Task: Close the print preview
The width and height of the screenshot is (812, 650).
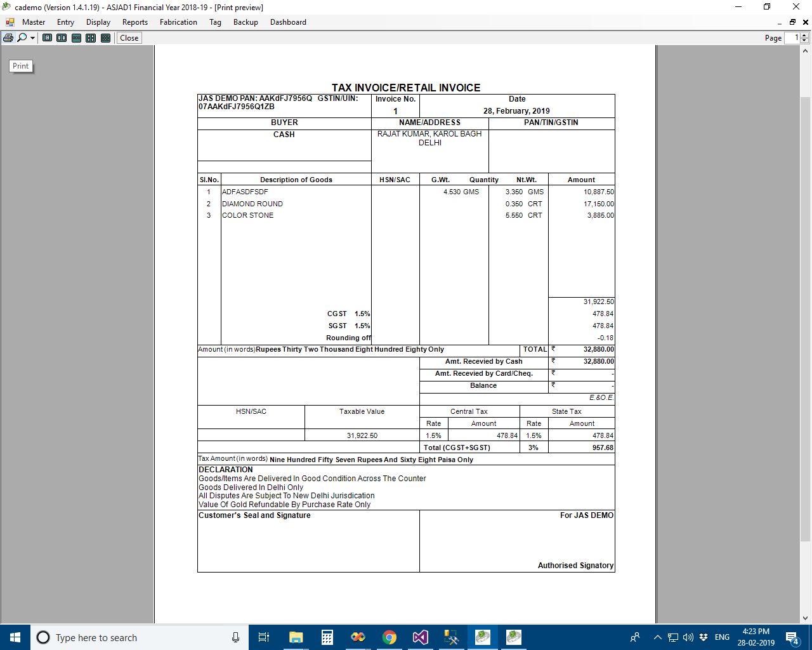Action: pos(129,38)
